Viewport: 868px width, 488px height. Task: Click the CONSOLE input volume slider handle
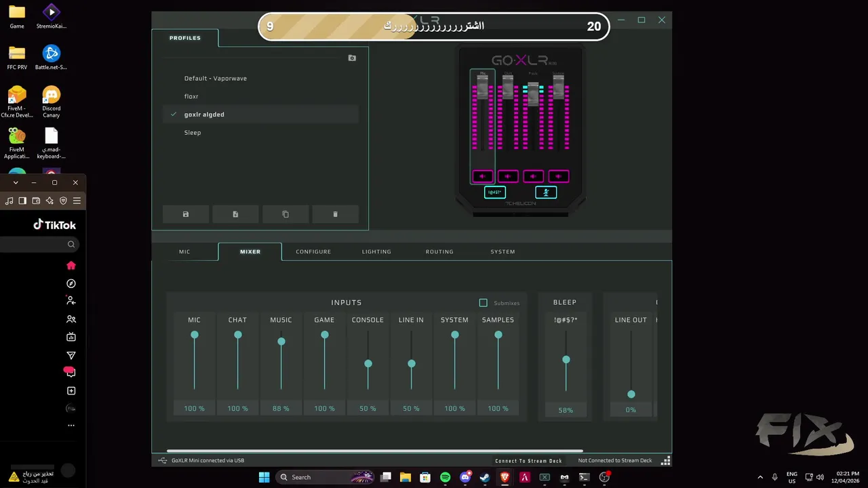point(368,364)
